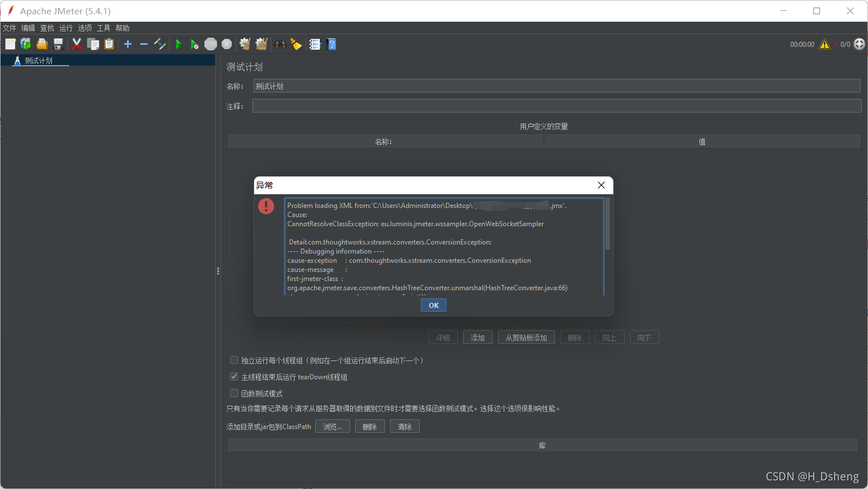Click the 0/0 thread count indicator
Image resolution: width=868 pixels, height=489 pixels.
(x=845, y=45)
